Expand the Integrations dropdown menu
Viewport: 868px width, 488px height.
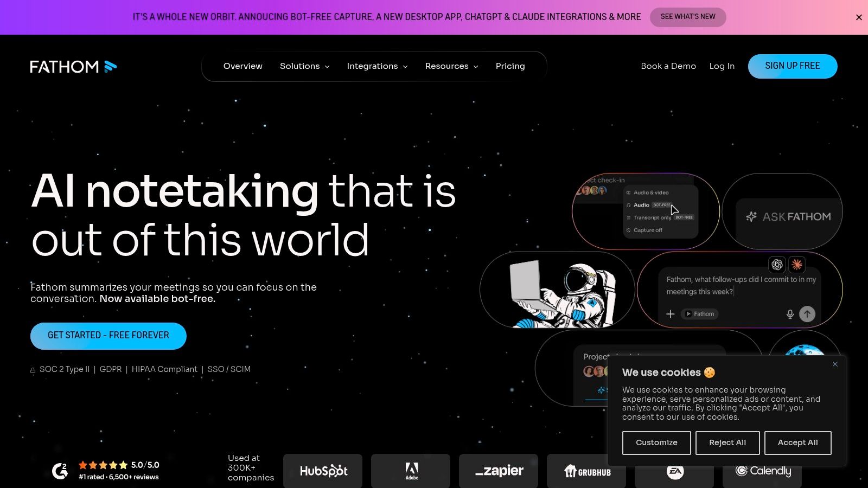point(378,66)
